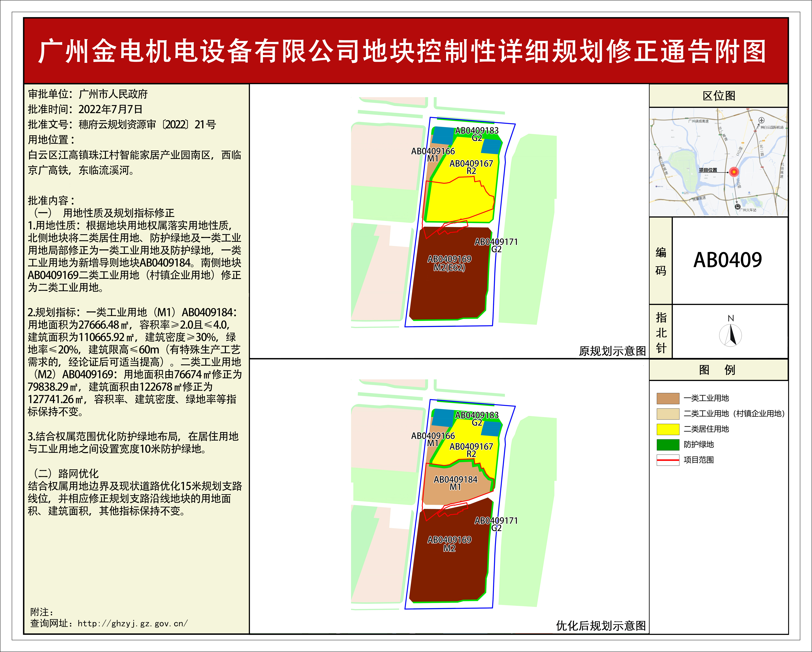Click the AB0409169 M2(E62) parcel label
Screen dimensions: 812x652
(x=449, y=263)
